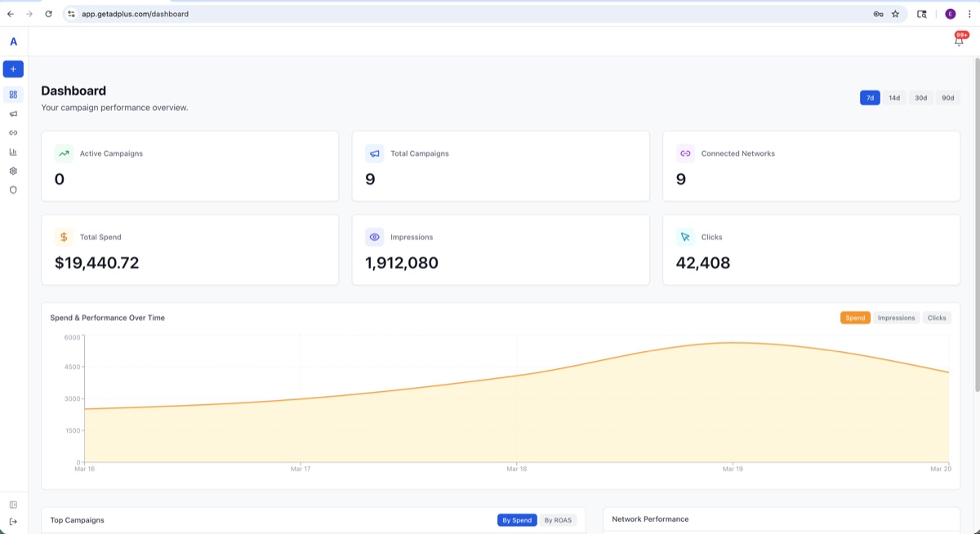This screenshot has width=980, height=534.
Task: Click 'Your campaign performance overview.' subtitle
Action: click(x=114, y=108)
